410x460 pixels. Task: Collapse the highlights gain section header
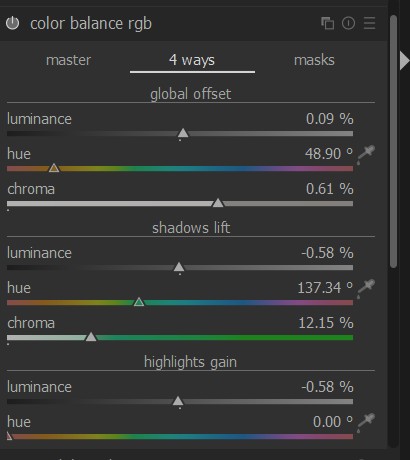191,362
